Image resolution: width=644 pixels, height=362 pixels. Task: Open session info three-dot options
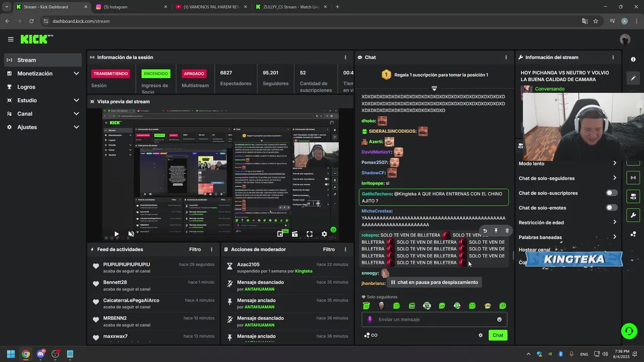tap(345, 57)
